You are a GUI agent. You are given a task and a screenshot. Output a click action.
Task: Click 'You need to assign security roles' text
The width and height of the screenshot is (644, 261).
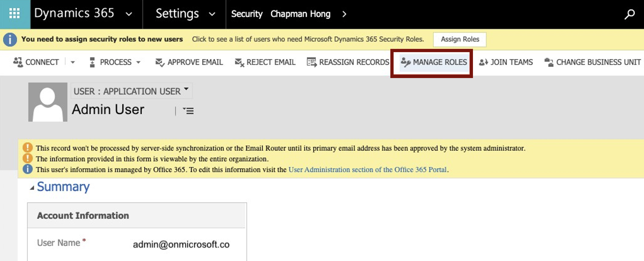tap(102, 39)
